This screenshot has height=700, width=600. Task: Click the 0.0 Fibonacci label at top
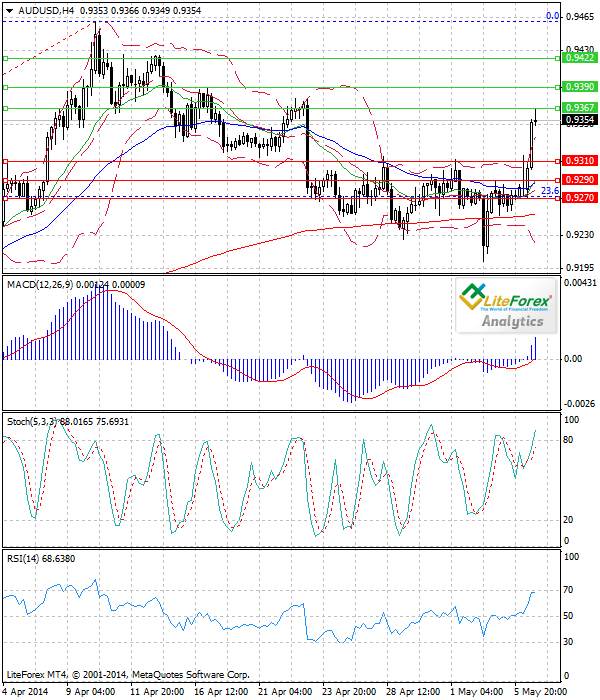click(x=551, y=16)
